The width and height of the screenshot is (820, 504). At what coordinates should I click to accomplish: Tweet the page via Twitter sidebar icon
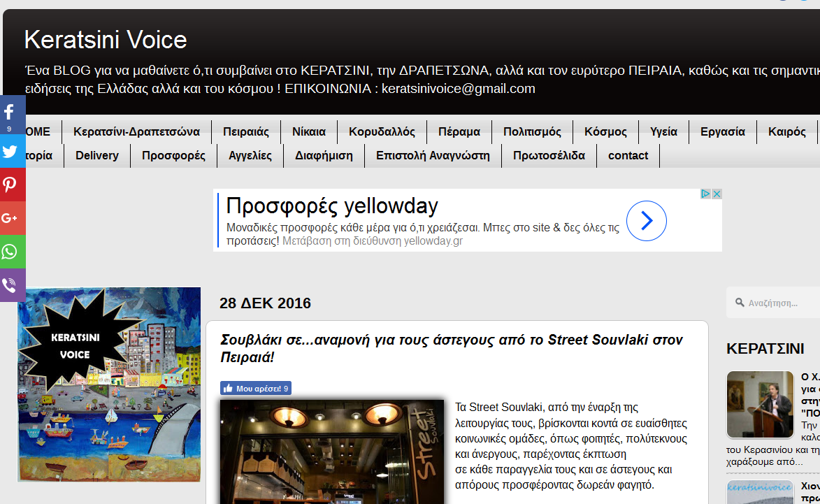pyautogui.click(x=11, y=151)
